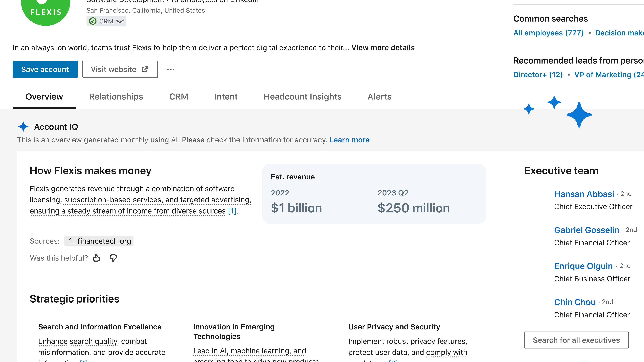The image size is (644, 362).
Task: Click the financetech.org source chip
Action: [99, 241]
